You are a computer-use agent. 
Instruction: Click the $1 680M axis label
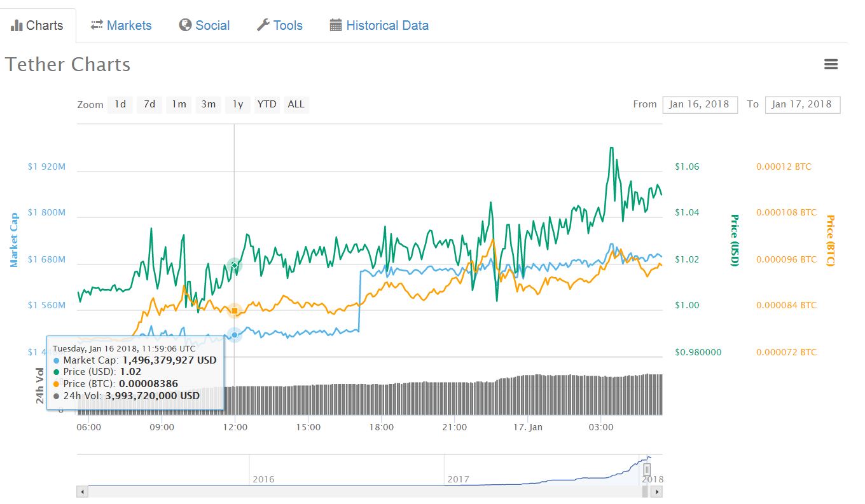coord(46,259)
